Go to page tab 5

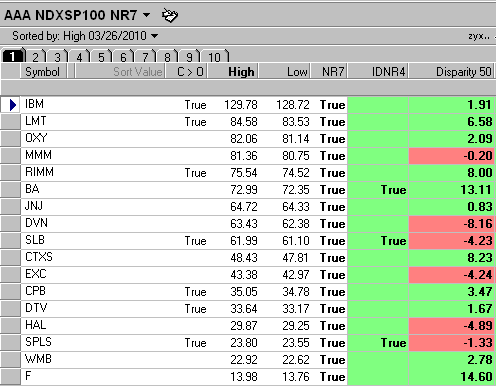pyautogui.click(x=101, y=57)
